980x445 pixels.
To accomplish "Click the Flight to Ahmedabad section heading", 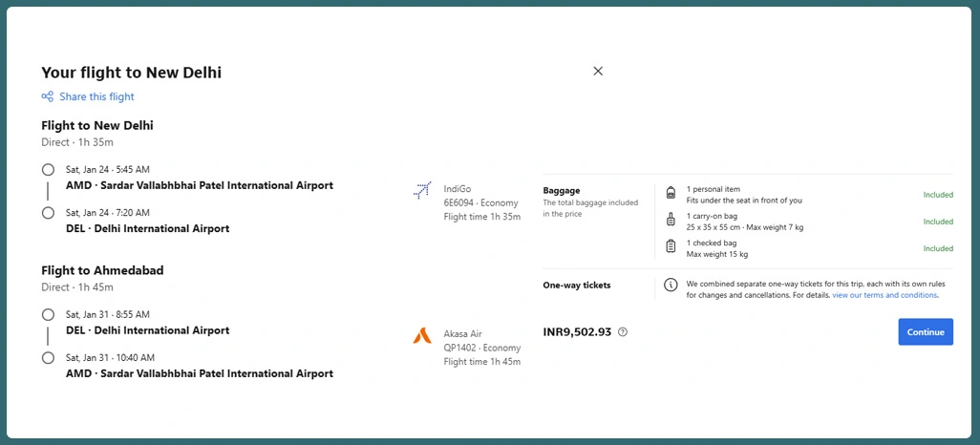I will (x=102, y=270).
